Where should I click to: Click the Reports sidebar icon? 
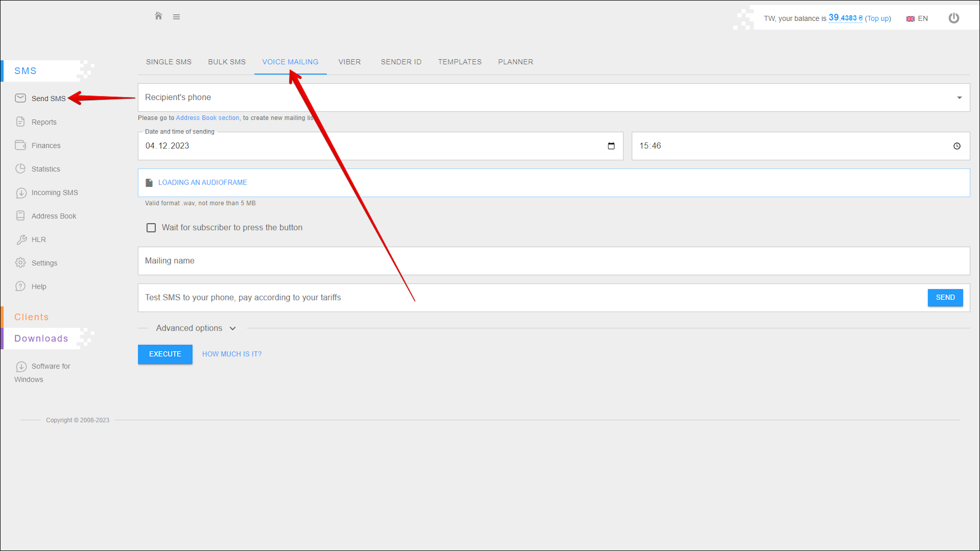(x=20, y=122)
